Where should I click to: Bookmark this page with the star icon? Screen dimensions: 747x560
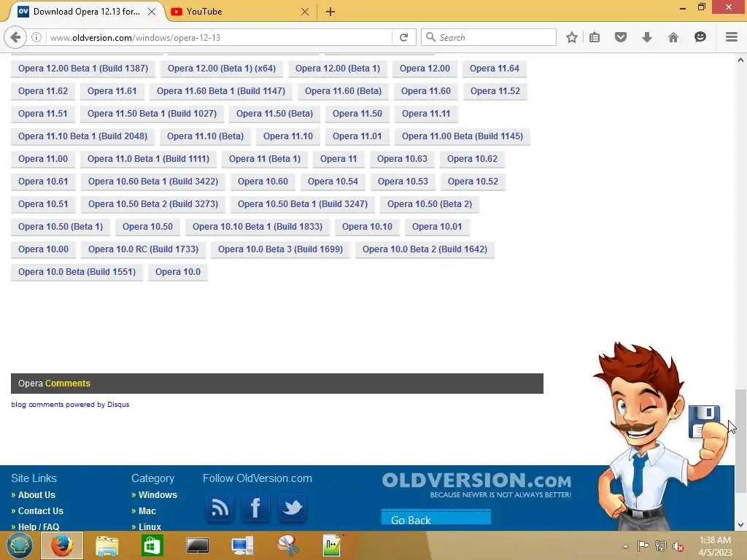click(572, 37)
